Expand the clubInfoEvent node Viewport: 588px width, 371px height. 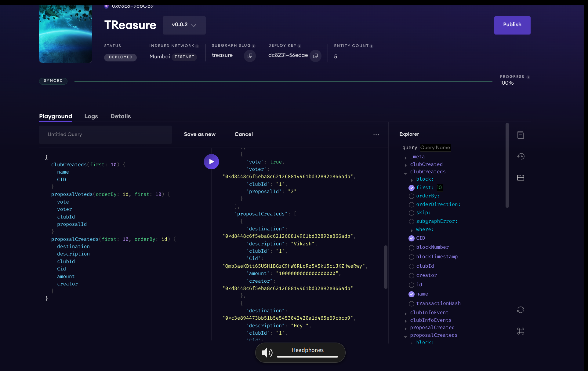(406, 314)
